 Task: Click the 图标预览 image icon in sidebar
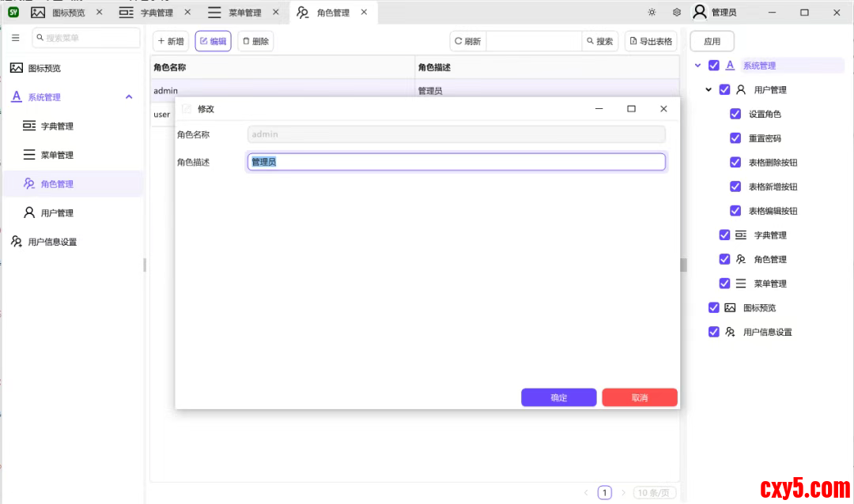click(x=17, y=68)
